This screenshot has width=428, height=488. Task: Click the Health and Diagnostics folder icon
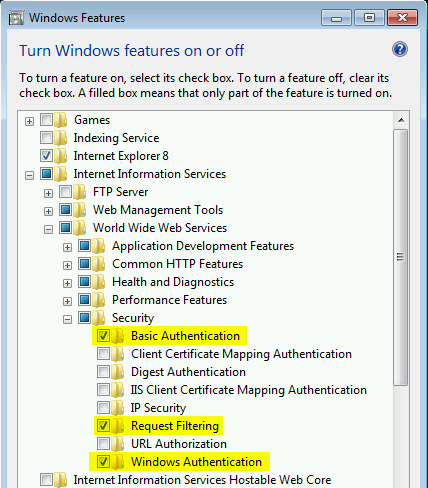(99, 282)
